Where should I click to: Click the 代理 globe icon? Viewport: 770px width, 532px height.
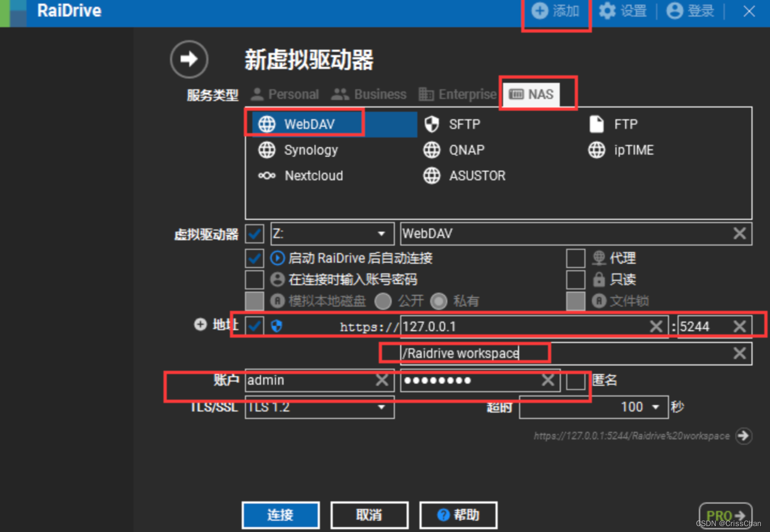click(x=599, y=259)
